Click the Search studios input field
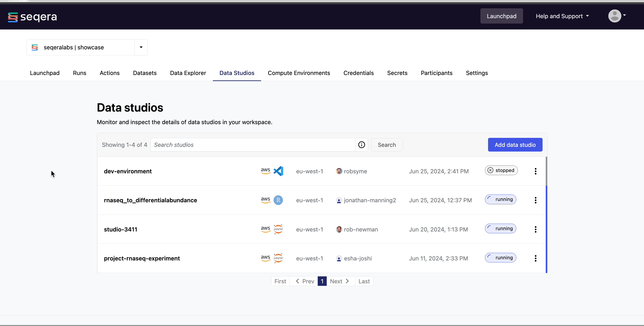 tap(253, 145)
